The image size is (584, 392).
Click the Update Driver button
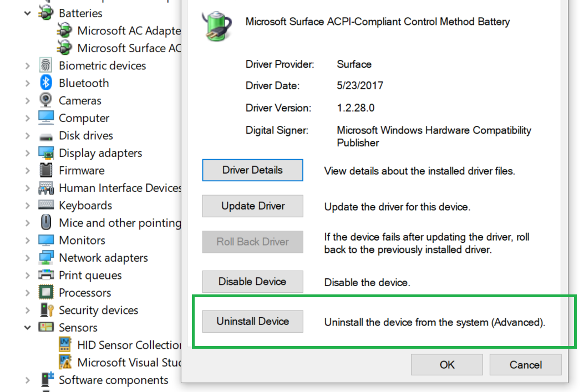(x=252, y=206)
